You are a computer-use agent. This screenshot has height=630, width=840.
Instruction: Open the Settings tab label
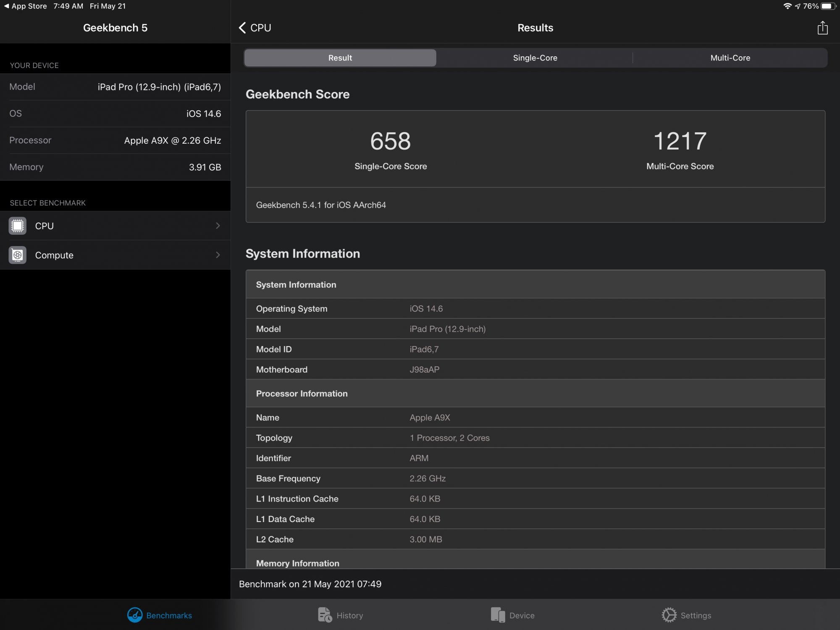(696, 615)
